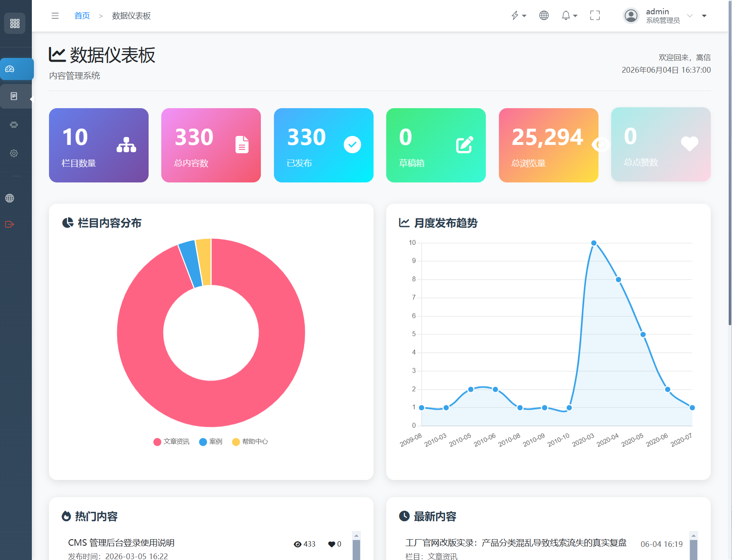Click the 栏目内容分布 pie chart icon
The width and height of the screenshot is (732, 560).
tap(68, 223)
